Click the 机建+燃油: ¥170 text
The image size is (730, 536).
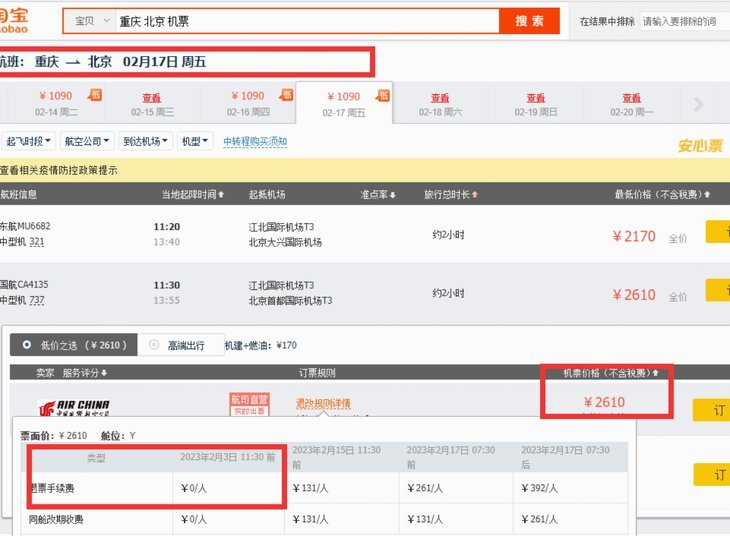[x=261, y=345]
